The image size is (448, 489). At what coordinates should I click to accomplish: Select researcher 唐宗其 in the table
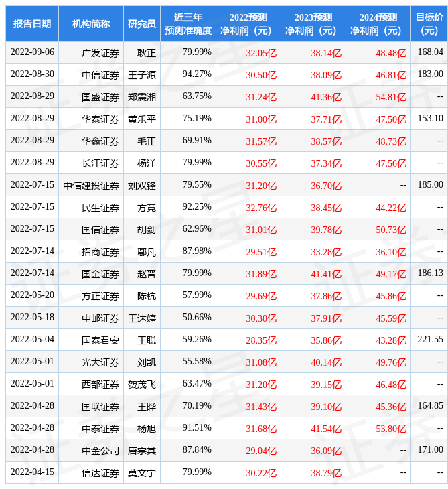[142, 450]
